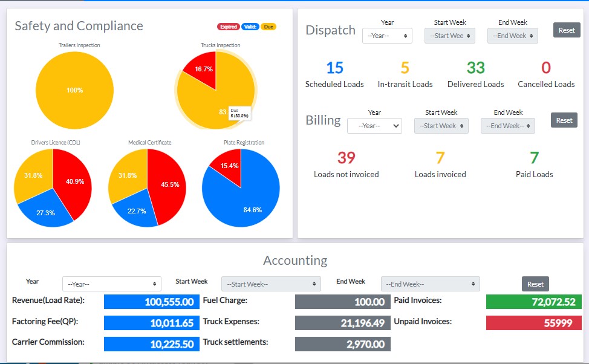The image size is (589, 364).
Task: Click the Trailers Inspection 100% pie chart
Action: coord(74,91)
